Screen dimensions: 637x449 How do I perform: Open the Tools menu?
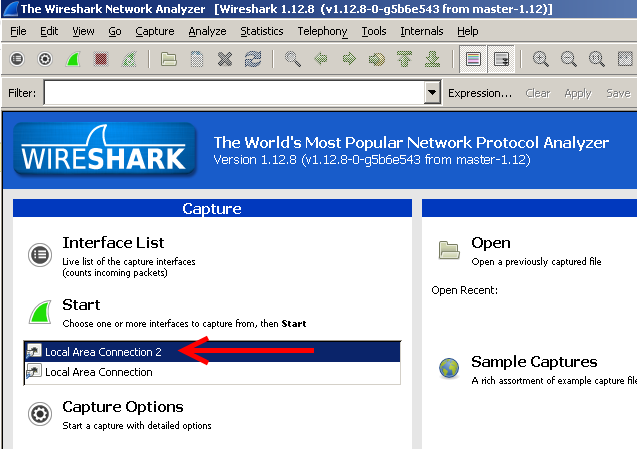374,31
